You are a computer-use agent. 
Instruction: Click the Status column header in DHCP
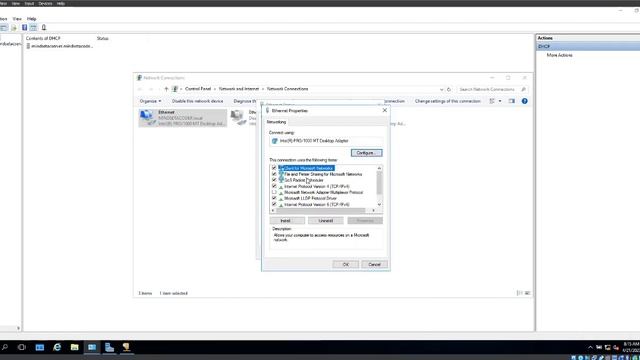(102, 38)
